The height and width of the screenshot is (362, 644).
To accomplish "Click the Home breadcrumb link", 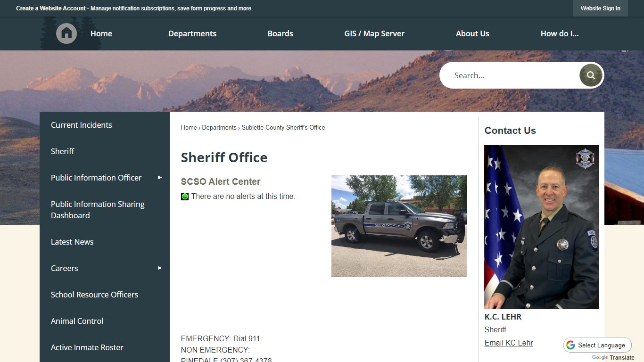I will point(189,128).
